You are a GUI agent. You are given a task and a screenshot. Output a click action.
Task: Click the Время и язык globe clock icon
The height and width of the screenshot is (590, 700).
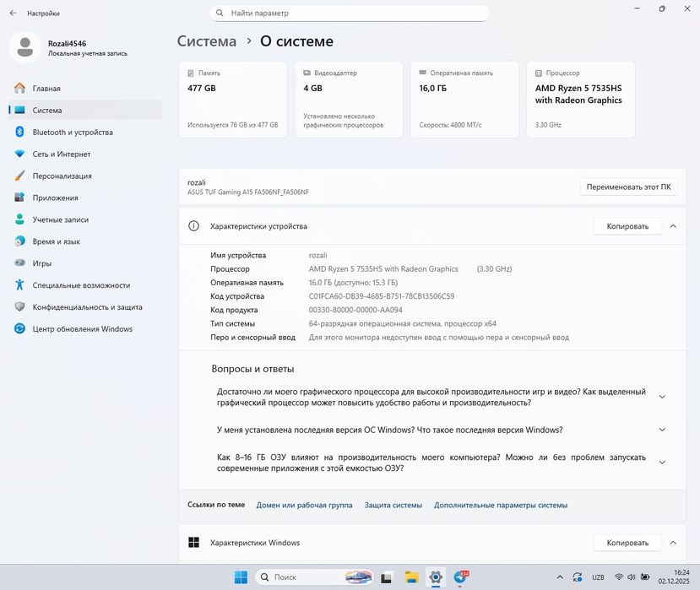(19, 241)
